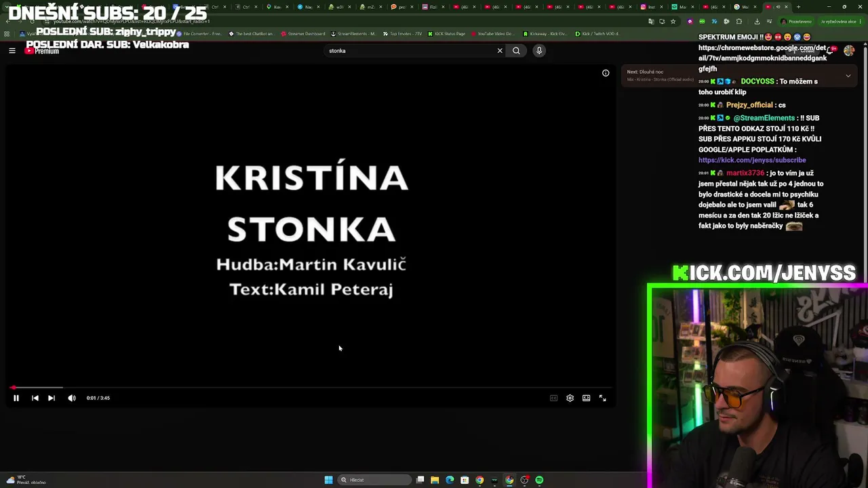Pause the YouTube video
This screenshot has width=868, height=488.
click(x=16, y=398)
